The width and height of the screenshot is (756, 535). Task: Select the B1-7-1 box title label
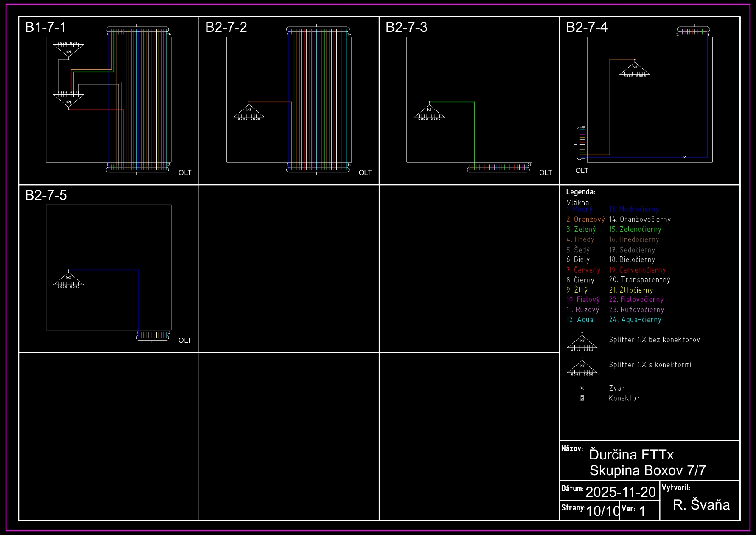(x=46, y=27)
